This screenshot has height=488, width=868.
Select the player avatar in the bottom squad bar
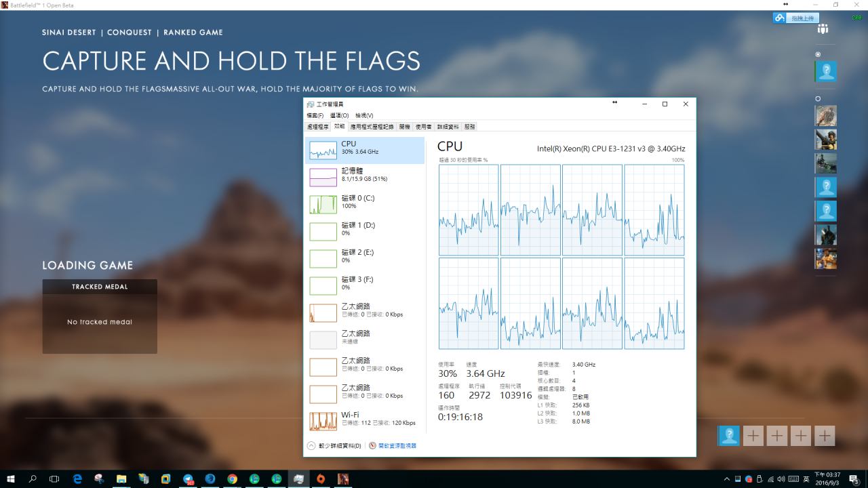coord(730,436)
